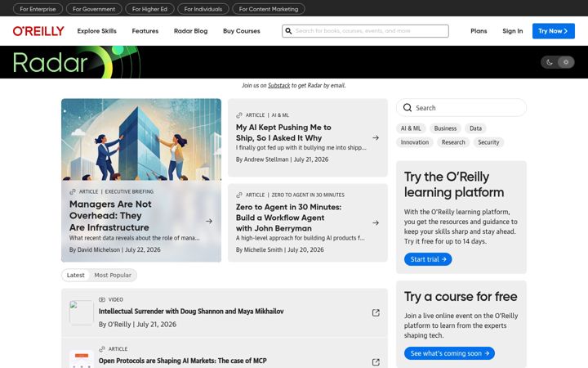Filter by Data tag
The width and height of the screenshot is (588, 368).
coord(475,128)
